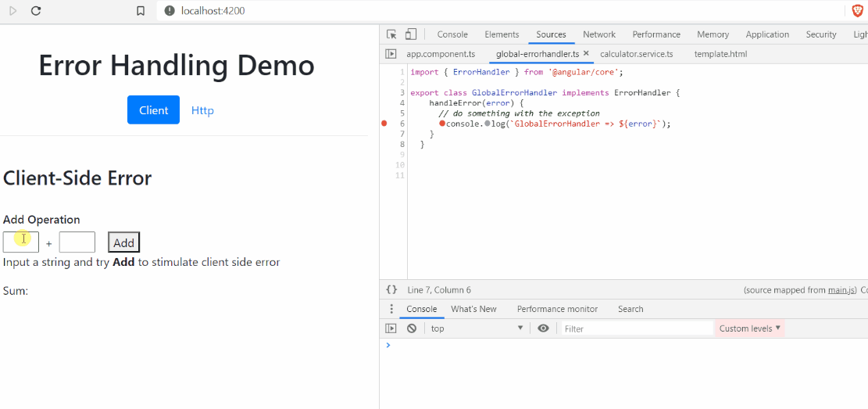
Task: Expand the Custom levels dropdown
Action: tap(750, 328)
